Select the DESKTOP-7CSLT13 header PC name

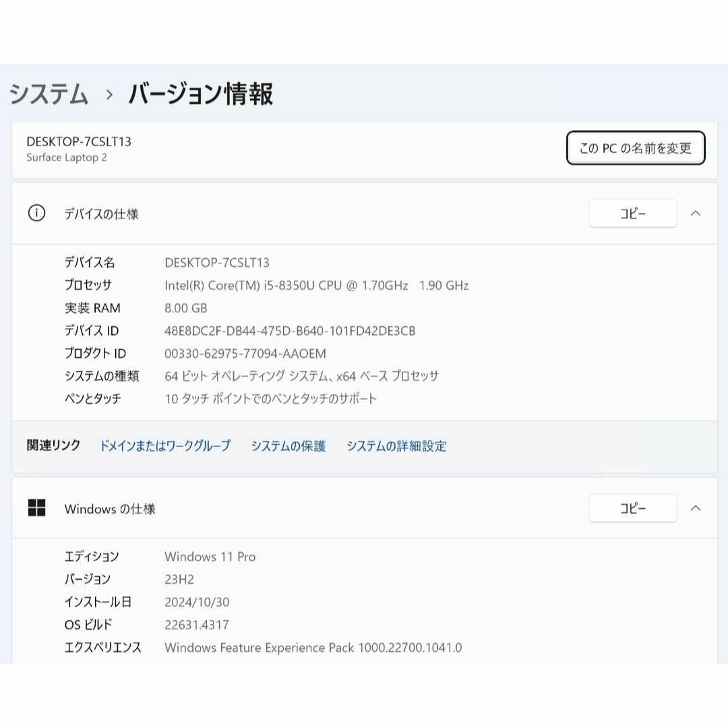tap(79, 142)
